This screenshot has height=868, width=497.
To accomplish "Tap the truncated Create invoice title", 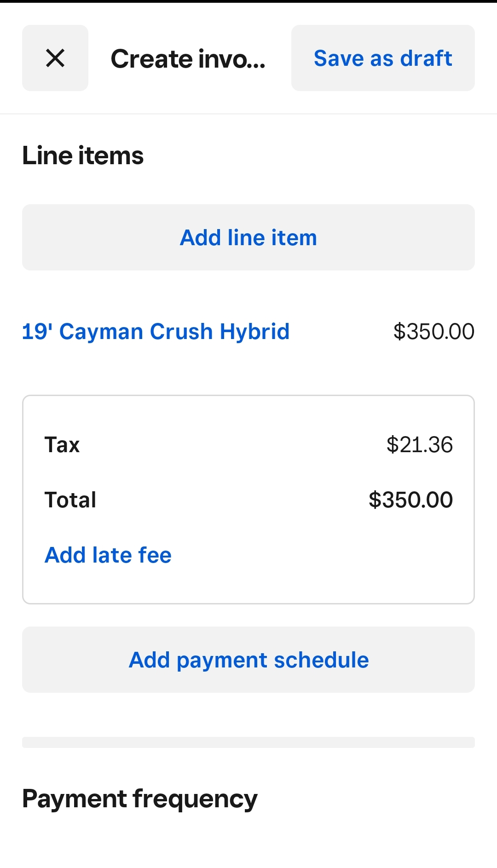I will pyautogui.click(x=188, y=59).
